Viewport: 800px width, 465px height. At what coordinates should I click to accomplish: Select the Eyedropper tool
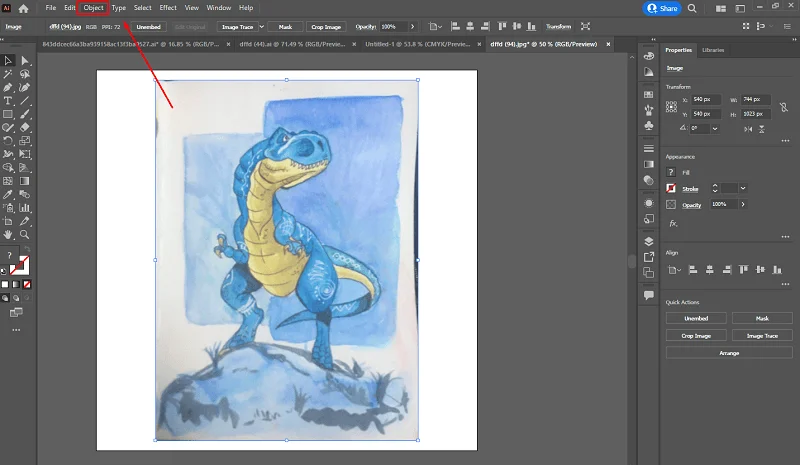point(8,194)
